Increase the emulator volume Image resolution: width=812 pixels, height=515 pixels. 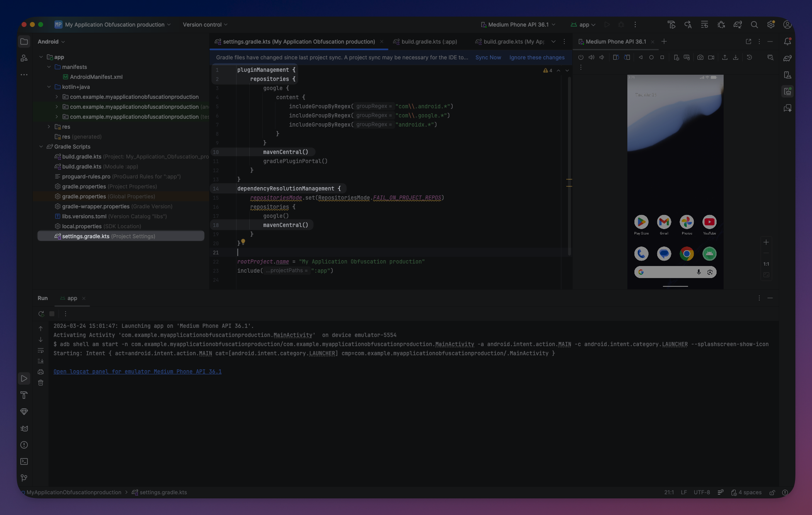pyautogui.click(x=592, y=57)
